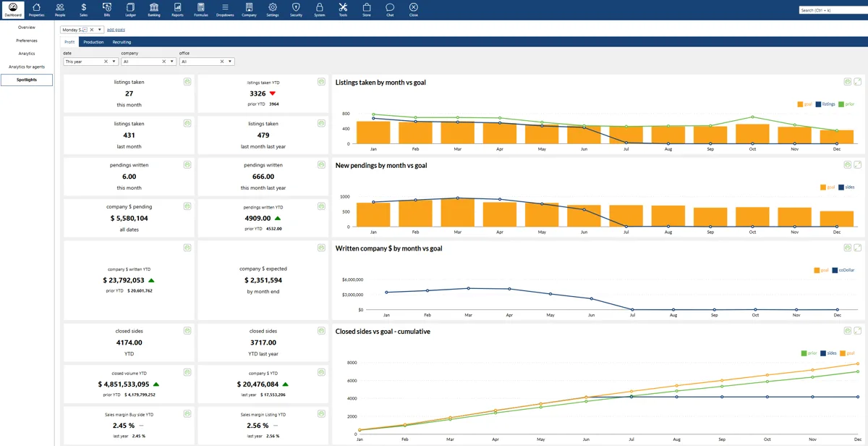The width and height of the screenshot is (868, 446).
Task: Click the green icon on company $ written YTD card
Action: [x=187, y=248]
